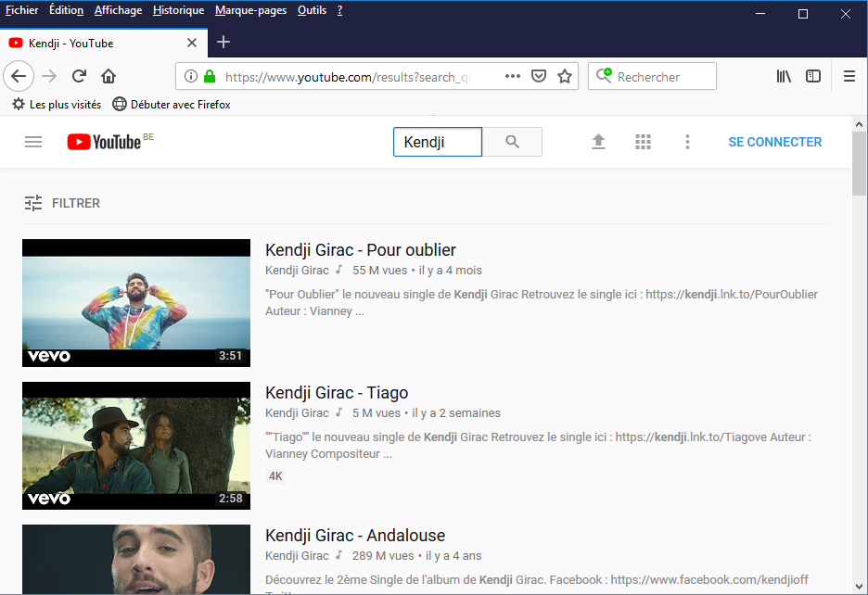Minimize the Firefox window
The height and width of the screenshot is (595, 868).
(760, 14)
